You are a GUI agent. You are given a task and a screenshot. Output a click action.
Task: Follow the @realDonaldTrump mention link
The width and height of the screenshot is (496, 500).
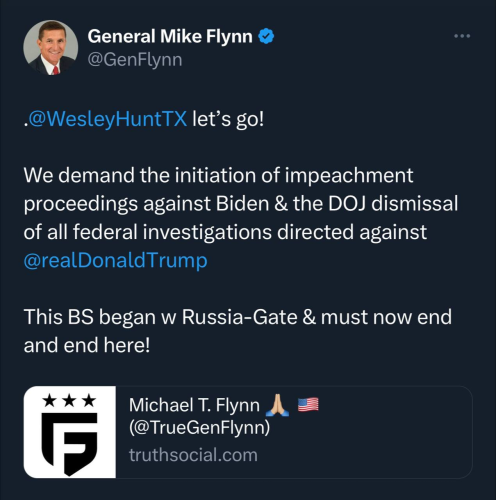[x=116, y=260]
